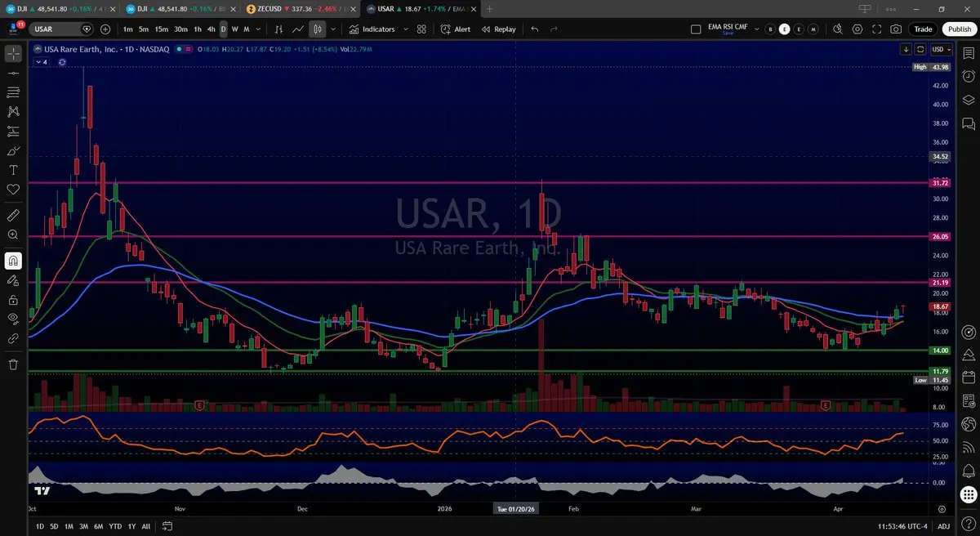Click the 31.72 magenta price line label
The height and width of the screenshot is (536, 980).
click(940, 183)
